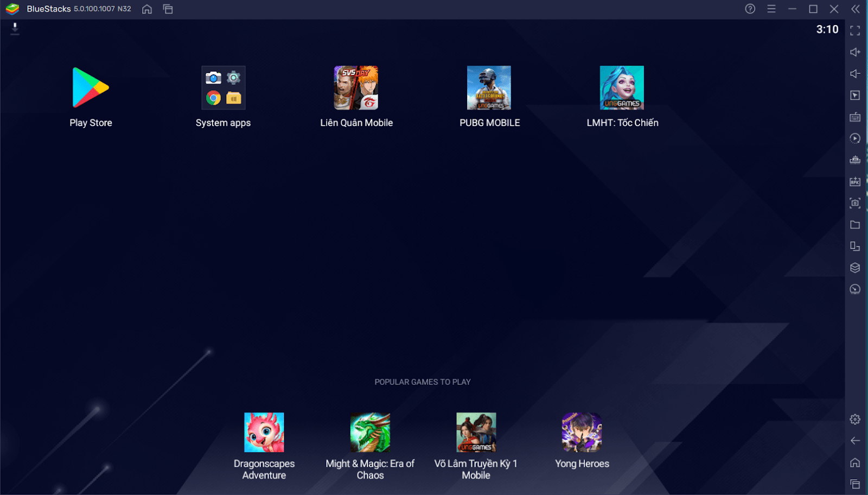This screenshot has height=495, width=868.
Task: Toggle the lock cursor icon in sidebar
Action: point(855,96)
